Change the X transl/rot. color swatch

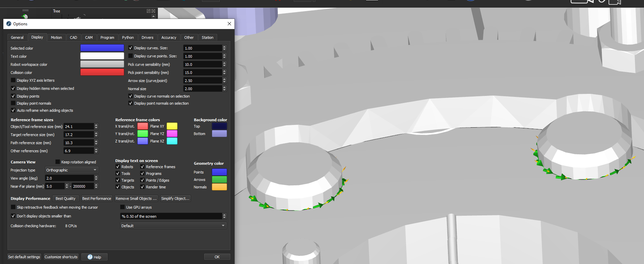(143, 126)
